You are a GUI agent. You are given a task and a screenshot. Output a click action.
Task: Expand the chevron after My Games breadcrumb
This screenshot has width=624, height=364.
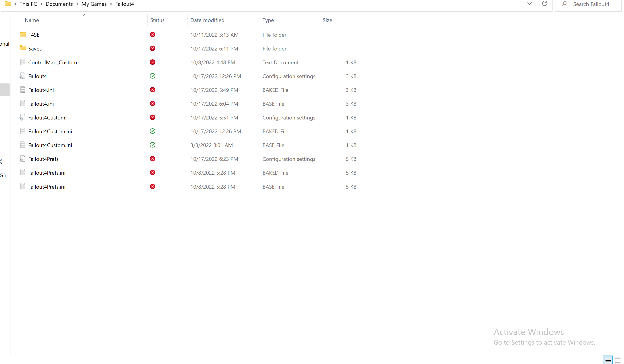[x=111, y=4]
